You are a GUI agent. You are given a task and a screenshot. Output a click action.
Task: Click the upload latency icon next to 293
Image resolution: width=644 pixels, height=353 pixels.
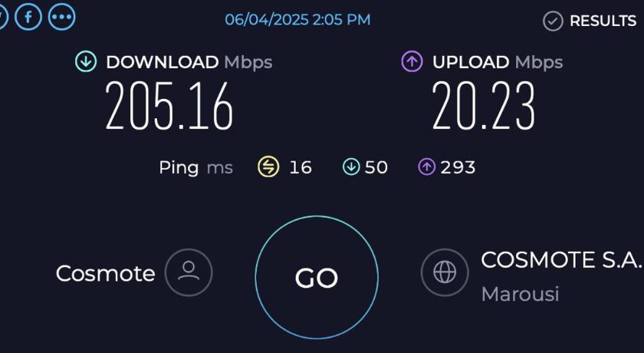(x=427, y=167)
